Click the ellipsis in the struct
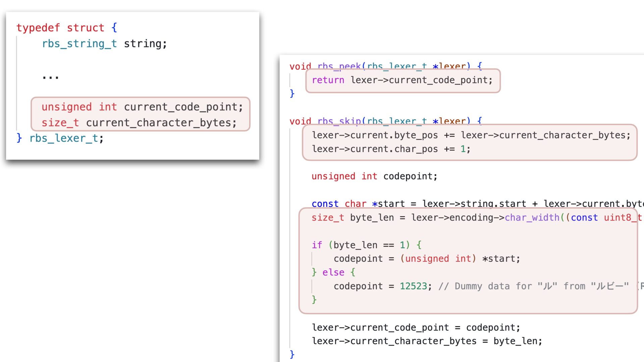Image resolution: width=644 pixels, height=362 pixels. coord(50,76)
